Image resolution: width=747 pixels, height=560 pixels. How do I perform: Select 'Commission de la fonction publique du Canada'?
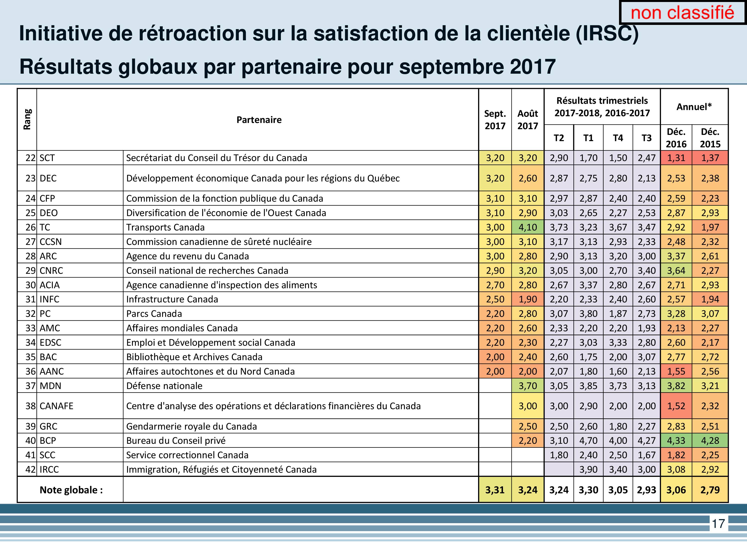(x=225, y=198)
